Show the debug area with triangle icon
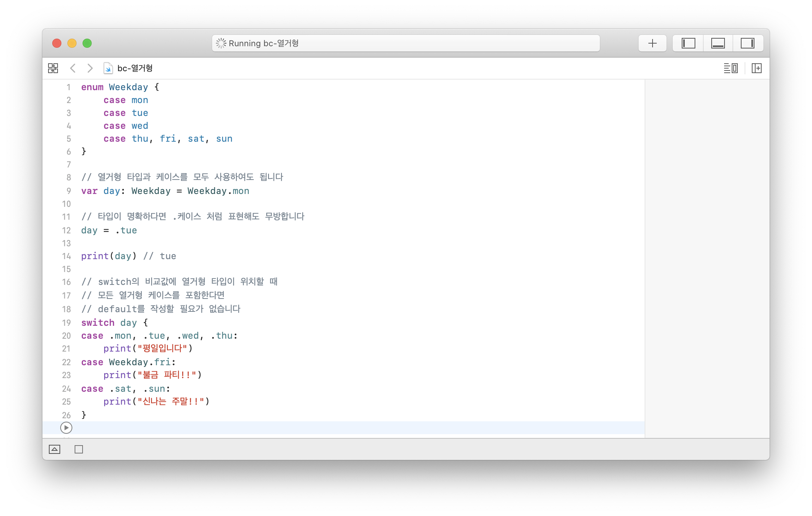The width and height of the screenshot is (812, 516). point(55,449)
